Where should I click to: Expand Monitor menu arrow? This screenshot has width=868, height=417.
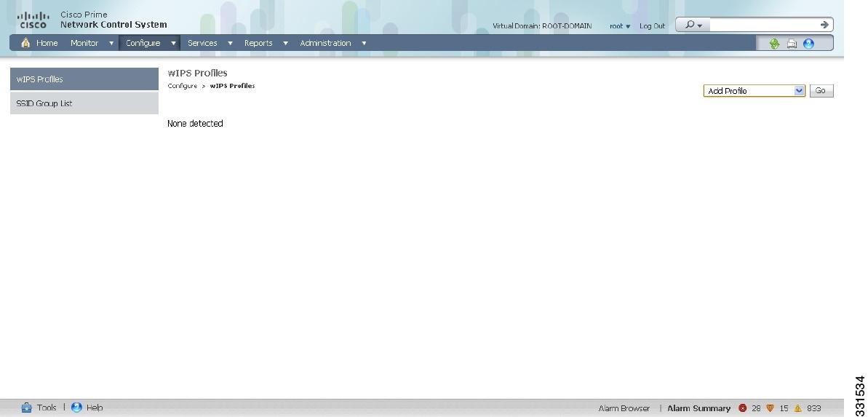[x=111, y=43]
